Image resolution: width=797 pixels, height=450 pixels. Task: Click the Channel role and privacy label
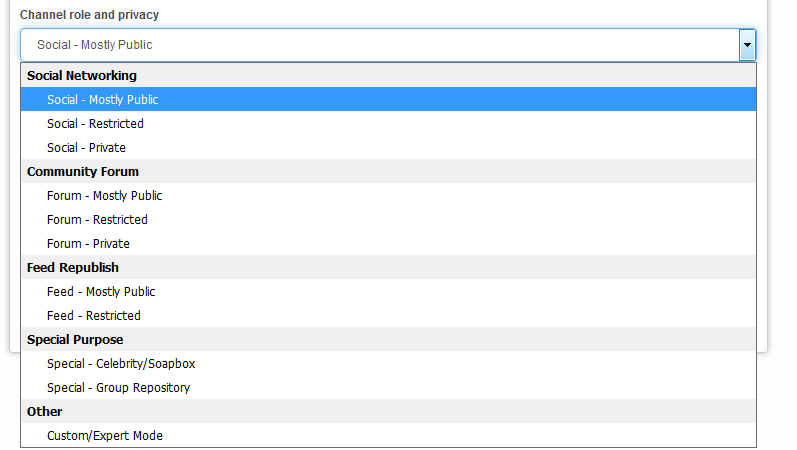pyautogui.click(x=89, y=15)
